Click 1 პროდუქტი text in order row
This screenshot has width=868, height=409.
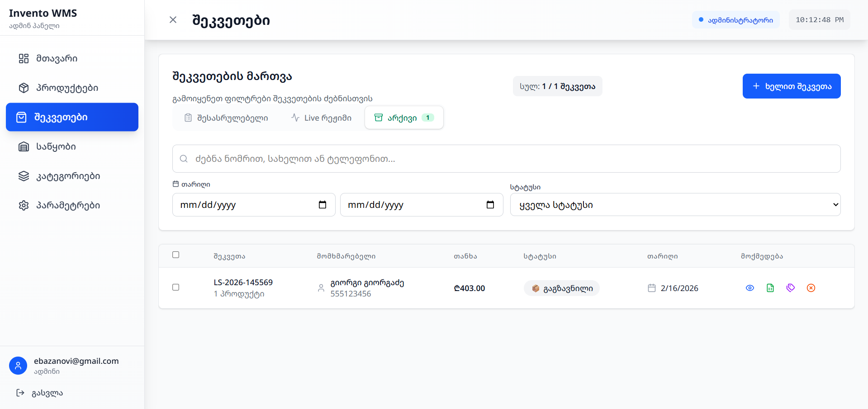coord(239,294)
